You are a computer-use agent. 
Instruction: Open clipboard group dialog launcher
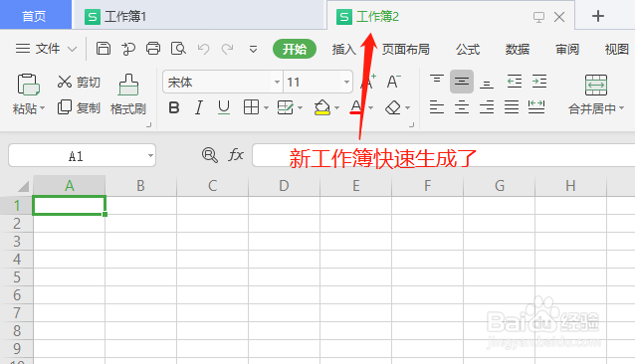click(148, 125)
